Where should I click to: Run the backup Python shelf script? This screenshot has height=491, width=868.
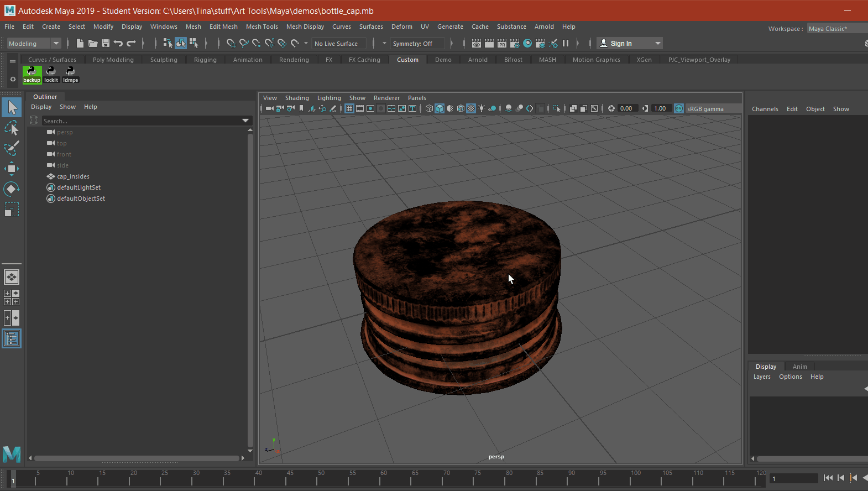pyautogui.click(x=32, y=75)
